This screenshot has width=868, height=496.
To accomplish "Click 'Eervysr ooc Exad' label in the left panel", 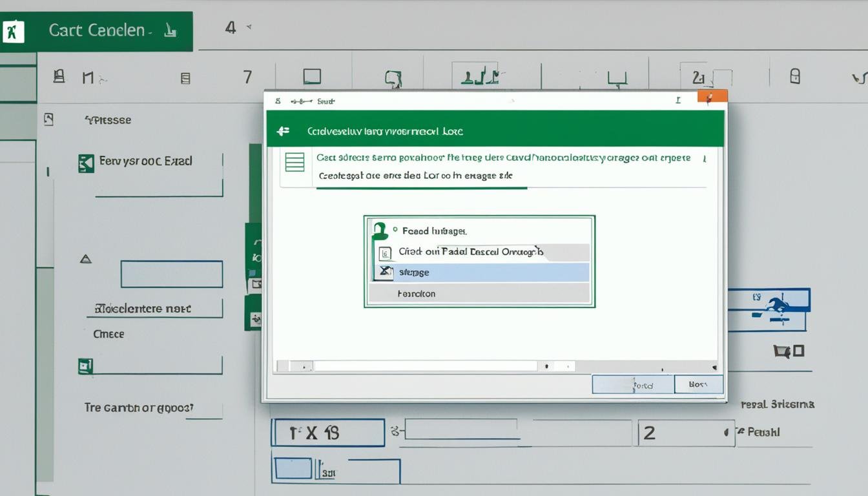I will click(145, 161).
